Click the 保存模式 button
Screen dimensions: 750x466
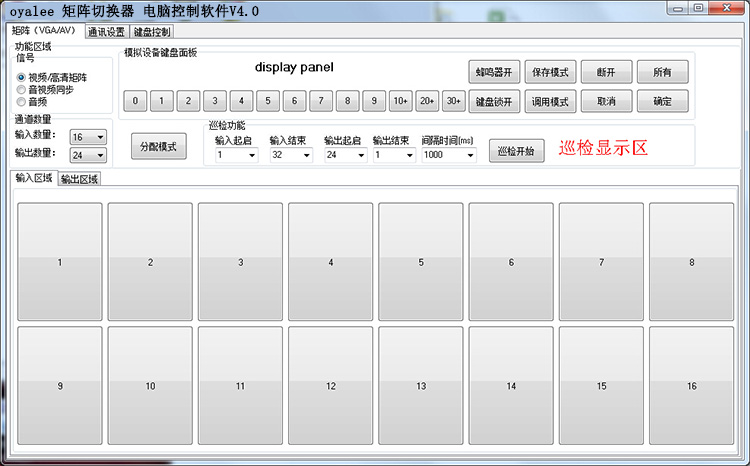[x=550, y=73]
